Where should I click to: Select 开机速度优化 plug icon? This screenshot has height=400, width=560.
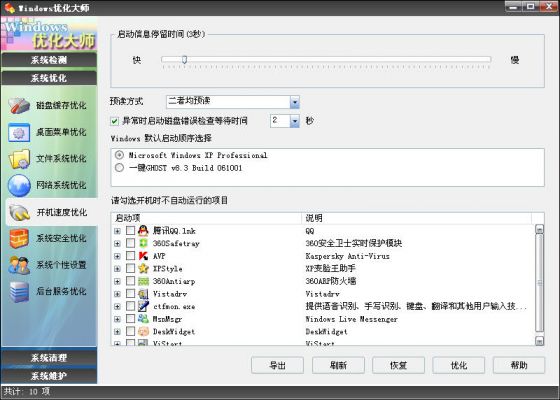tap(19, 212)
